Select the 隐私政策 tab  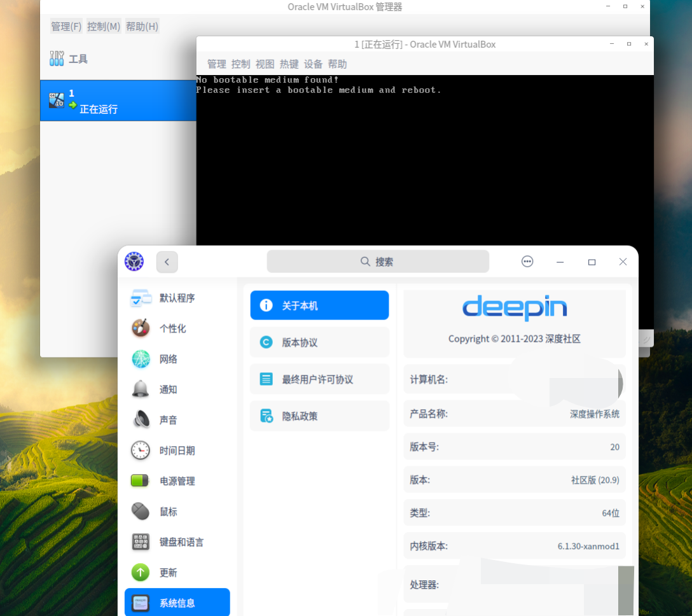tap(319, 416)
